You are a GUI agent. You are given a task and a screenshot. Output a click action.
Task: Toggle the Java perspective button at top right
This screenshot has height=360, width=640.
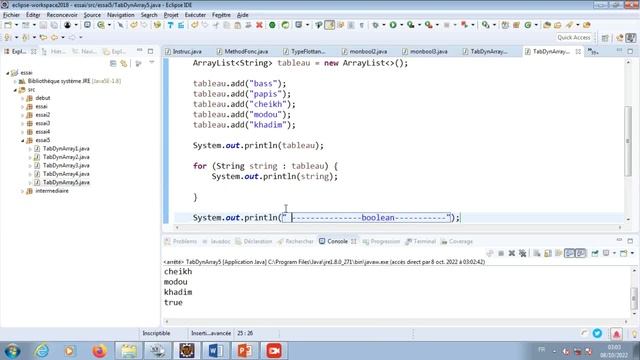(x=631, y=38)
